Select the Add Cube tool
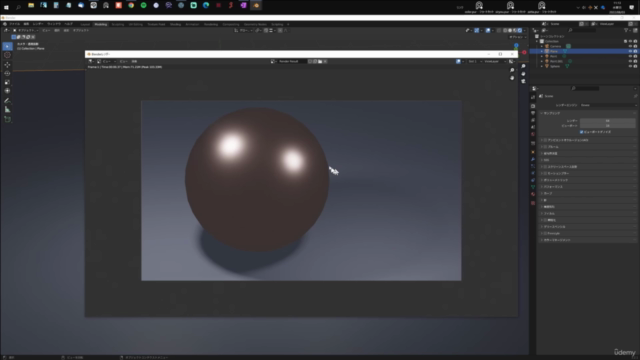Image resolution: width=640 pixels, height=360 pixels. (7, 119)
